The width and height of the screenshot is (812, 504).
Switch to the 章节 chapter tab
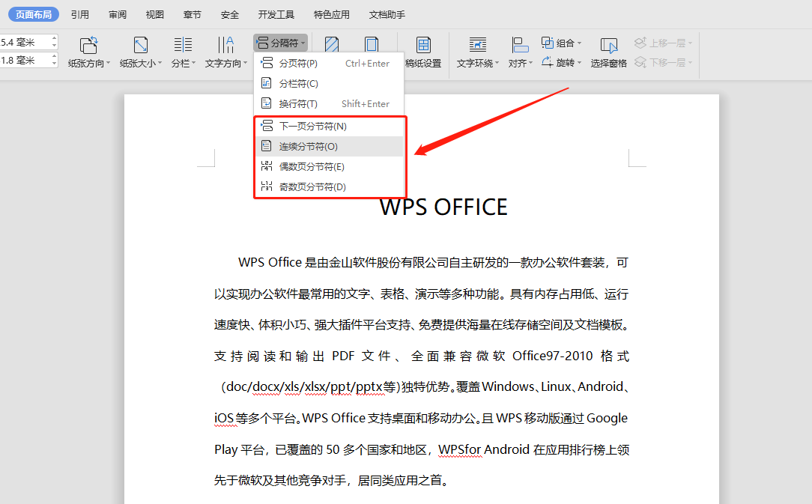(x=192, y=14)
